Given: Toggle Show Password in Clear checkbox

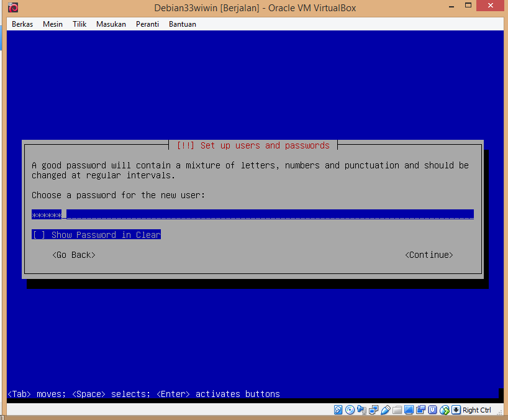Looking at the screenshot, I should (x=96, y=235).
